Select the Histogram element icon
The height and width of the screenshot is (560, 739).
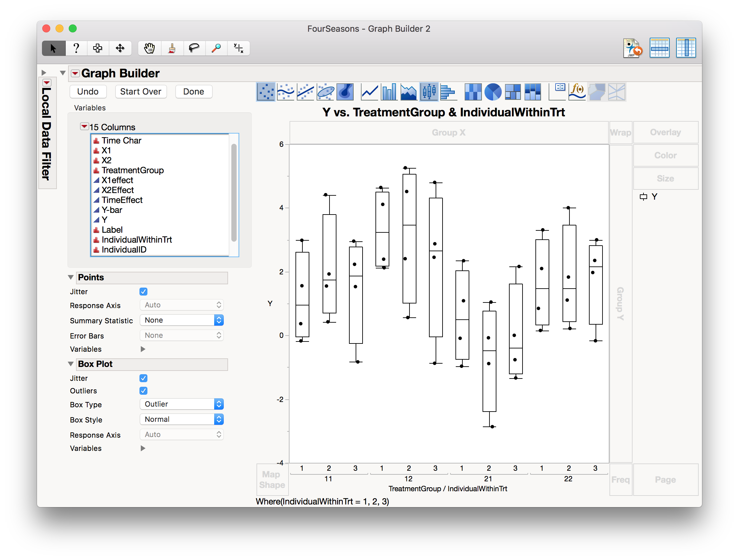click(449, 92)
